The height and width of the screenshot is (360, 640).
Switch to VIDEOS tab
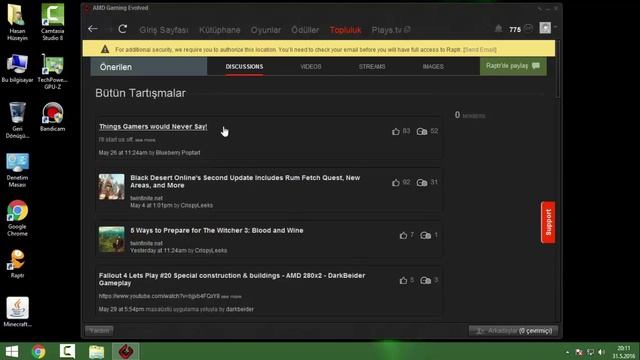[311, 67]
